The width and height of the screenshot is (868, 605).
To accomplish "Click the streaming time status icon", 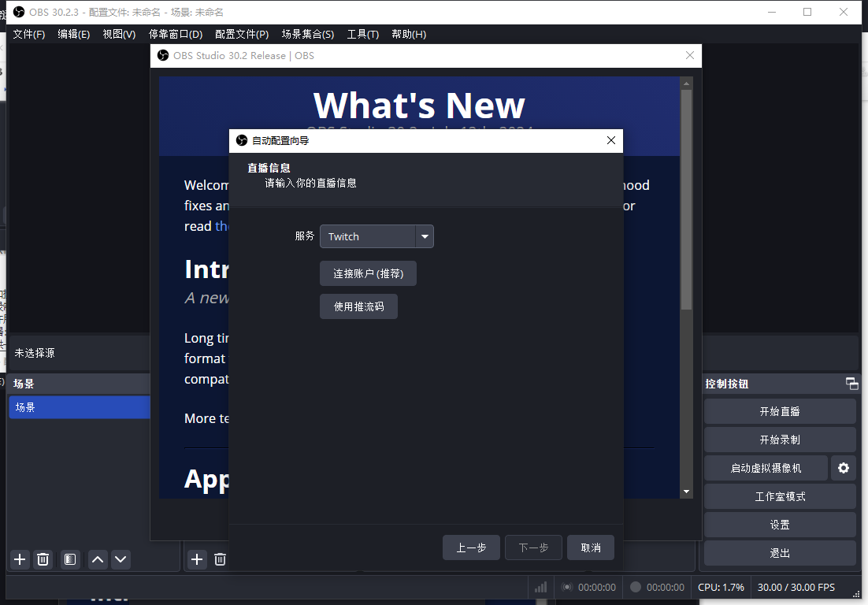I will 589,588.
